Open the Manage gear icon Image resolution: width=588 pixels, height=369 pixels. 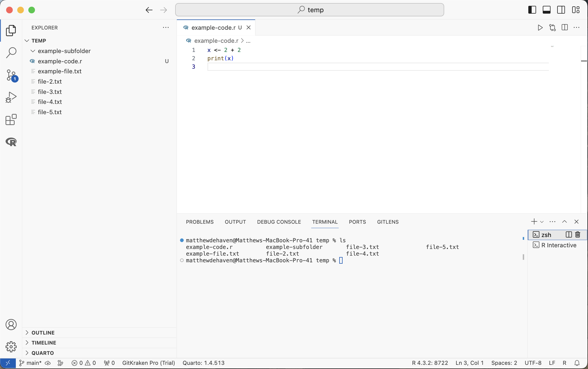tap(11, 346)
